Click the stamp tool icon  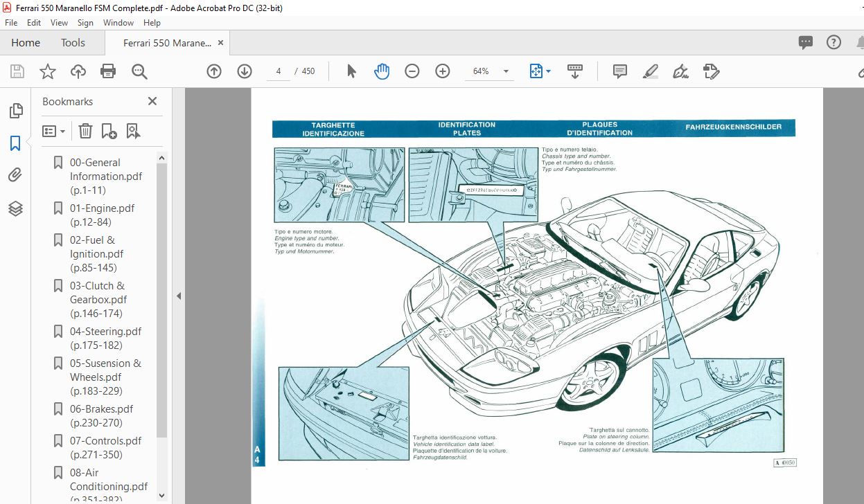pyautogui.click(x=712, y=71)
